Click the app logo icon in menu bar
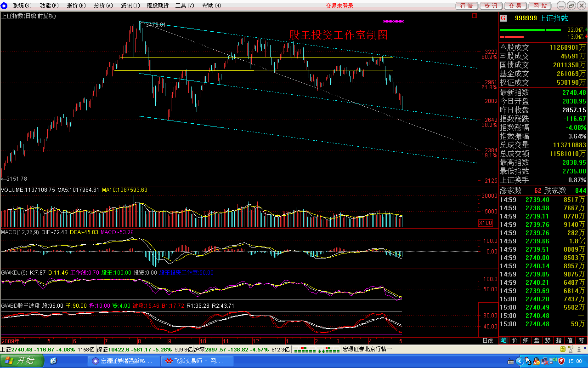The width and height of the screenshot is (588, 368). click(x=5, y=6)
